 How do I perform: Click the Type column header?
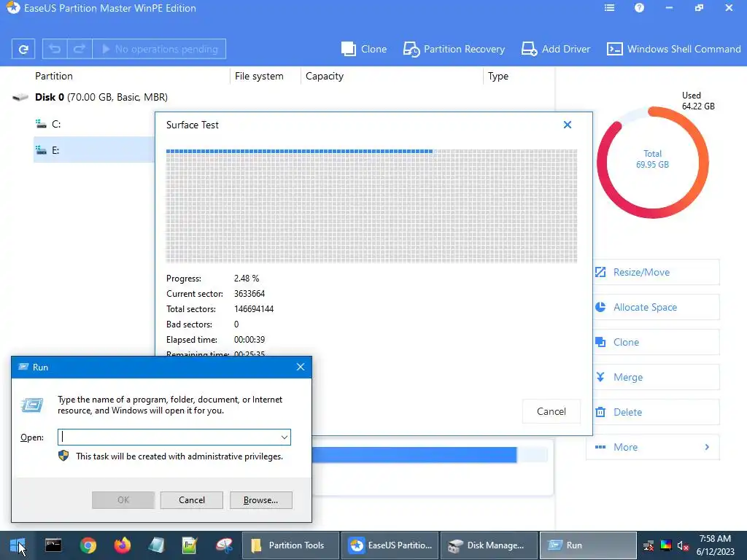coord(498,76)
